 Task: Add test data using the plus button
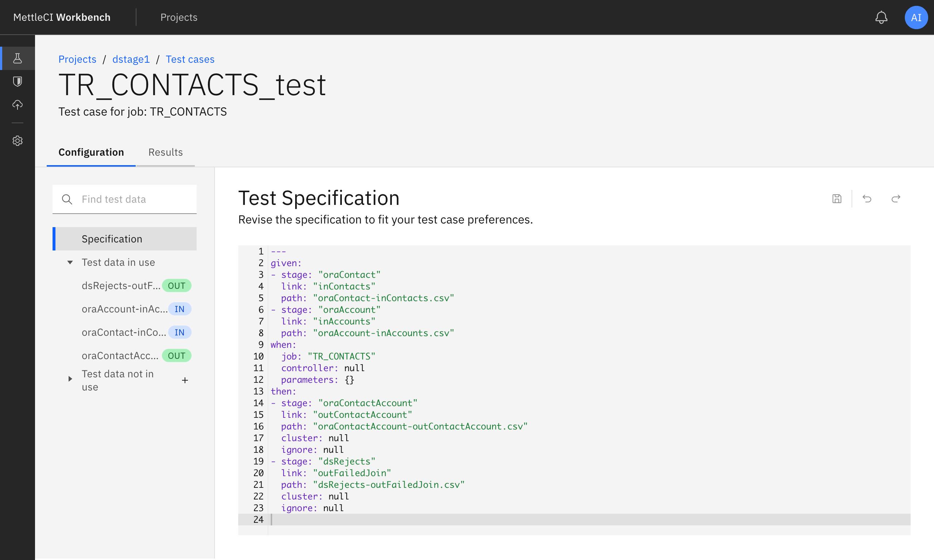pyautogui.click(x=185, y=380)
